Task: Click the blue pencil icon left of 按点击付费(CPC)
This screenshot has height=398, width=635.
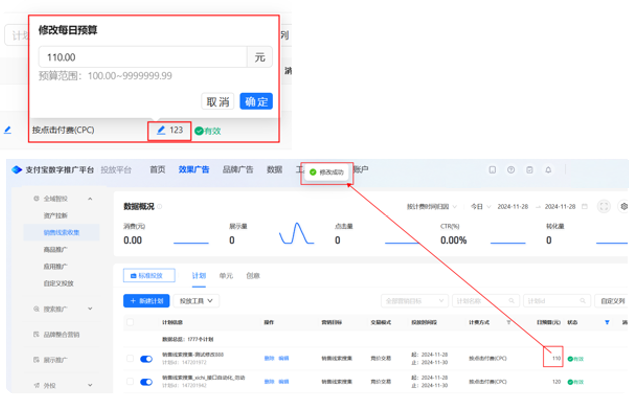Action: tap(7, 130)
